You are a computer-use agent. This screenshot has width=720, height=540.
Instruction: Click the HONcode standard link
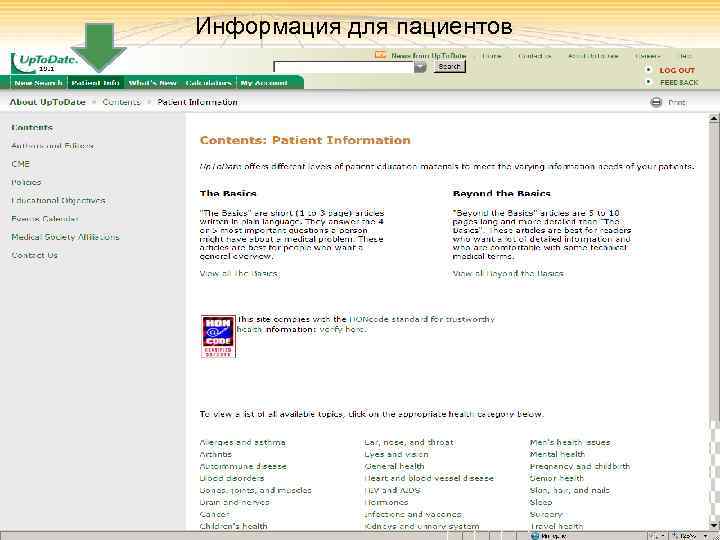coord(422,319)
